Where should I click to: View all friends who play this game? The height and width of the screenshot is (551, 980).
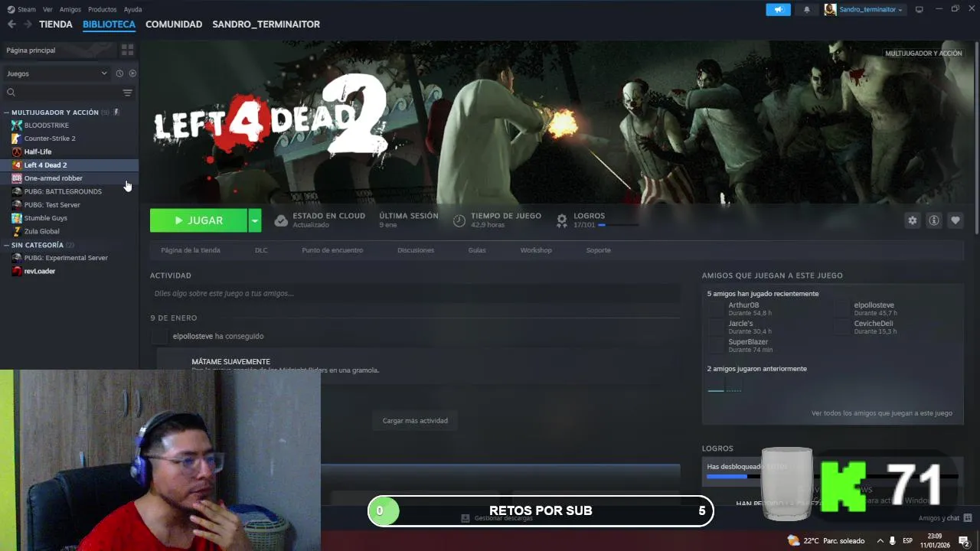coord(882,413)
